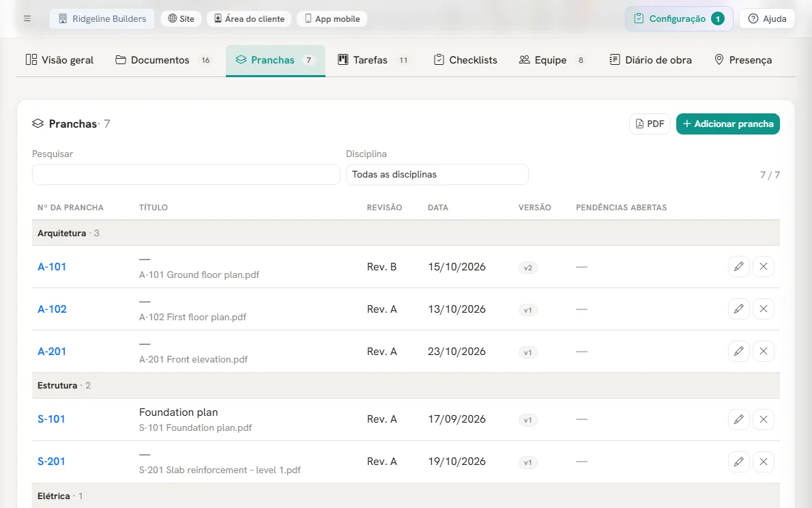Select the Pranchas tab
The height and width of the screenshot is (508, 812).
tap(276, 60)
